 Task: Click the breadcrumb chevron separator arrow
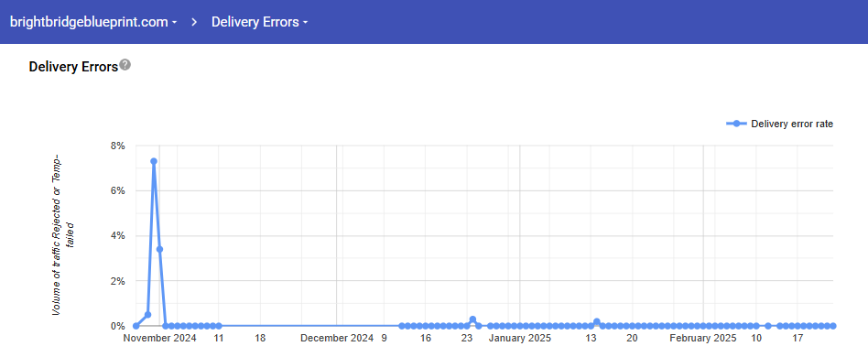[x=194, y=22]
